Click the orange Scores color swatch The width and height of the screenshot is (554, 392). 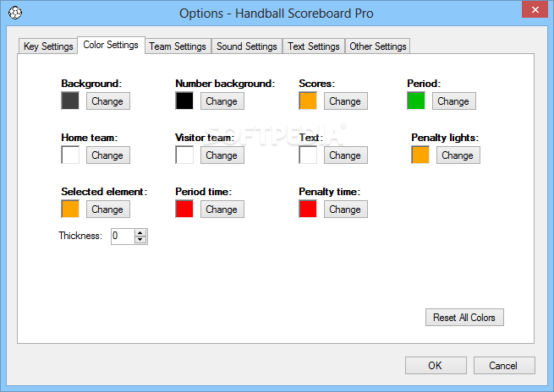[308, 101]
